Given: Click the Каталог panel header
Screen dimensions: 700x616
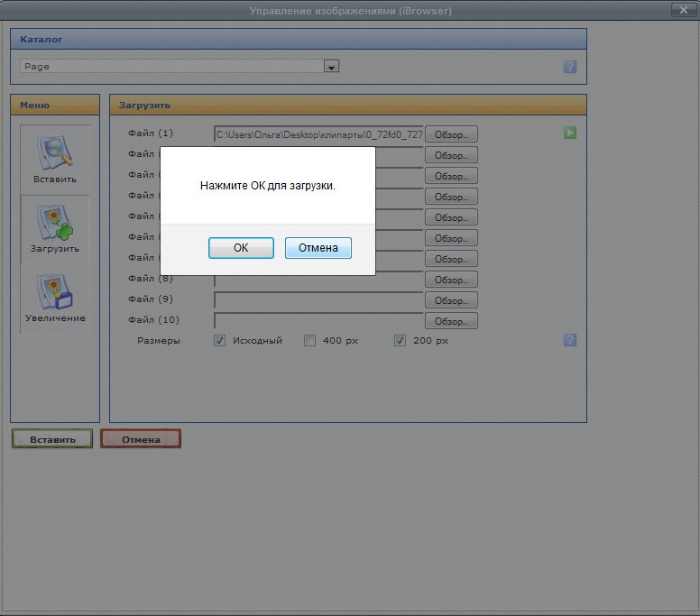Looking at the screenshot, I should coord(299,40).
